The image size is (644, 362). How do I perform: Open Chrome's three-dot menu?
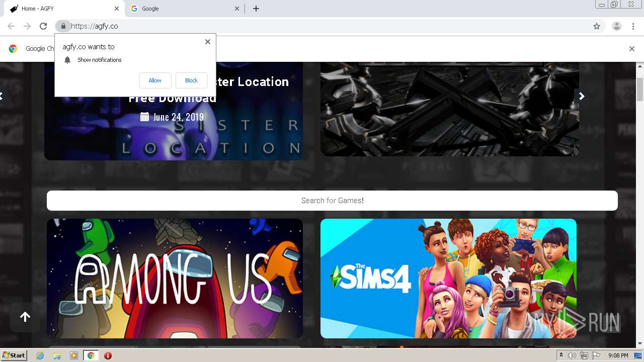[x=633, y=26]
